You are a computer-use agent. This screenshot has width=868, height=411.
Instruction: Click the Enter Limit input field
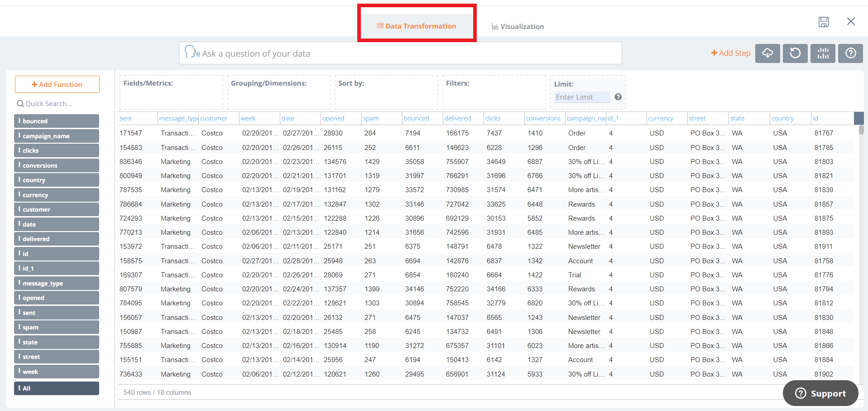click(x=582, y=97)
